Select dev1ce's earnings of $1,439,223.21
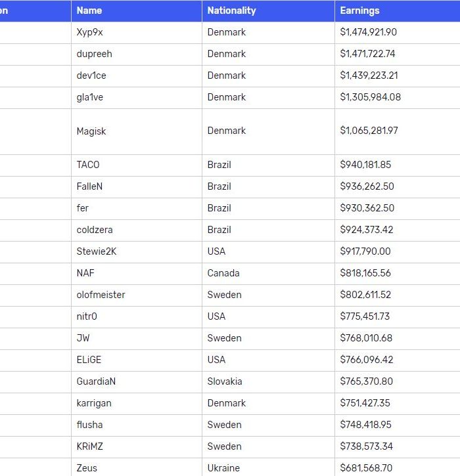 pyautogui.click(x=369, y=76)
